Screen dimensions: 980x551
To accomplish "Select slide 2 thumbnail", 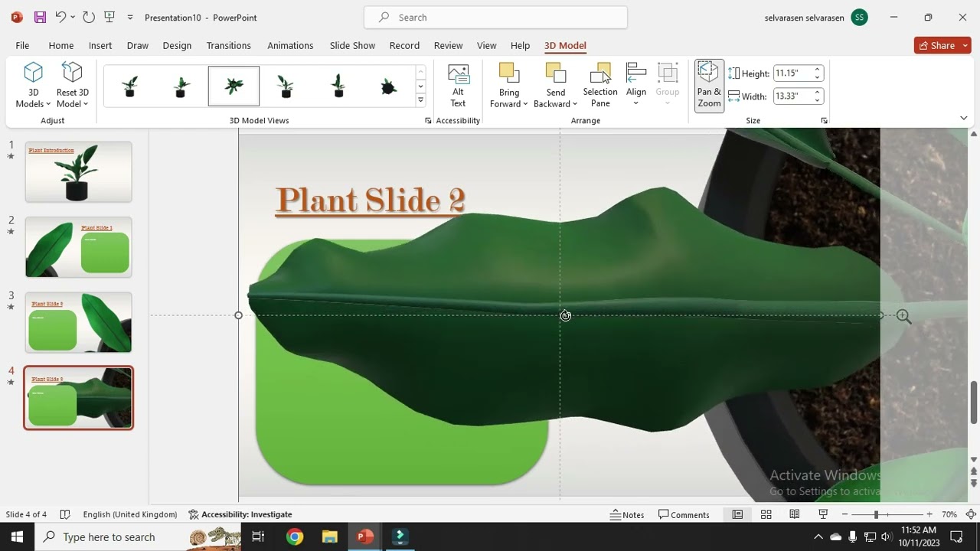I will [x=78, y=246].
